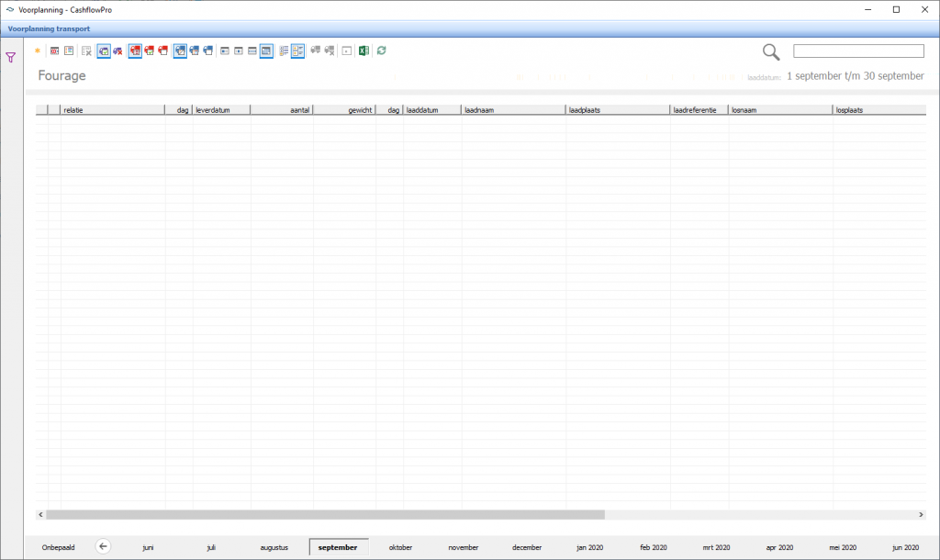The height and width of the screenshot is (560, 940).
Task: Sort by the relatie column header
Action: tap(112, 110)
